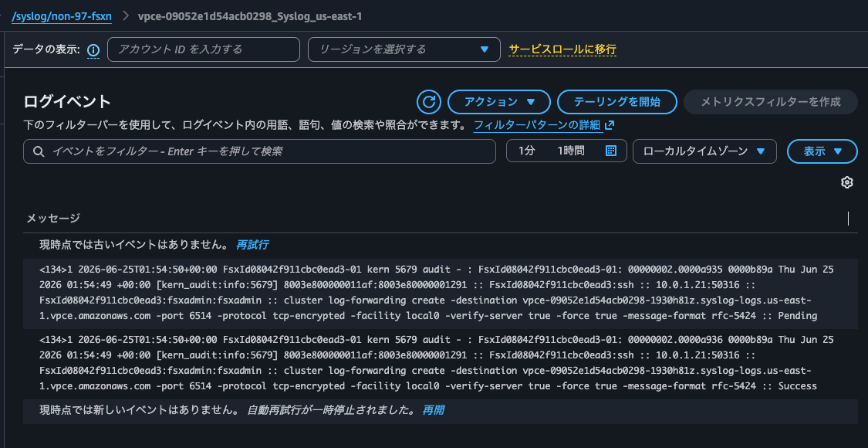
Task: Open the info icon beside データの表示
Action: click(93, 50)
